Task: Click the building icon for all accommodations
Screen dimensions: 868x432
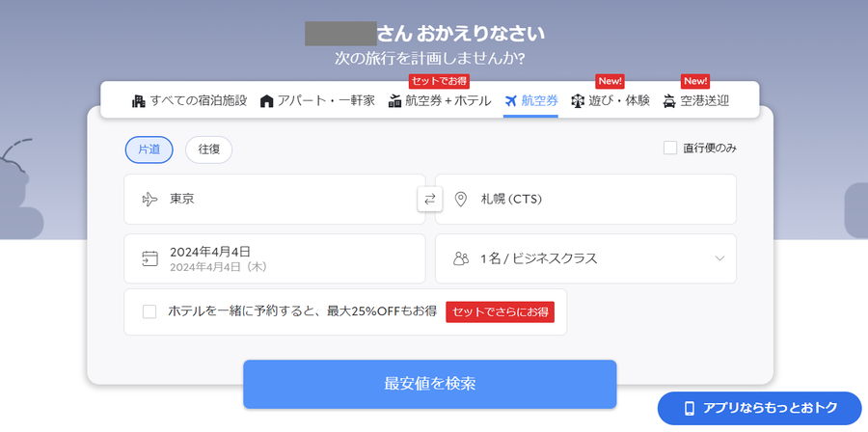Action: click(138, 101)
